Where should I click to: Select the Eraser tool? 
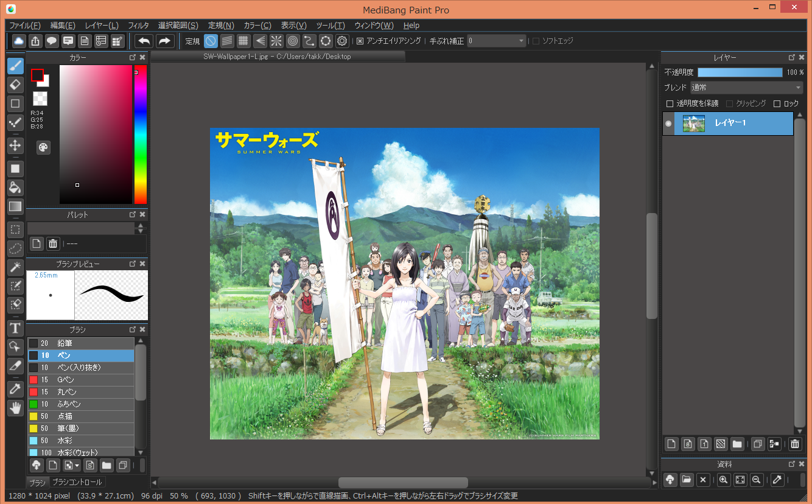16,85
